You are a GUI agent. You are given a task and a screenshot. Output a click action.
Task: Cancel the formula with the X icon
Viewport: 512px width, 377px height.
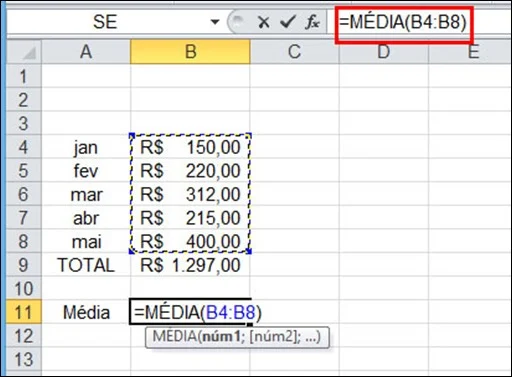[x=263, y=22]
